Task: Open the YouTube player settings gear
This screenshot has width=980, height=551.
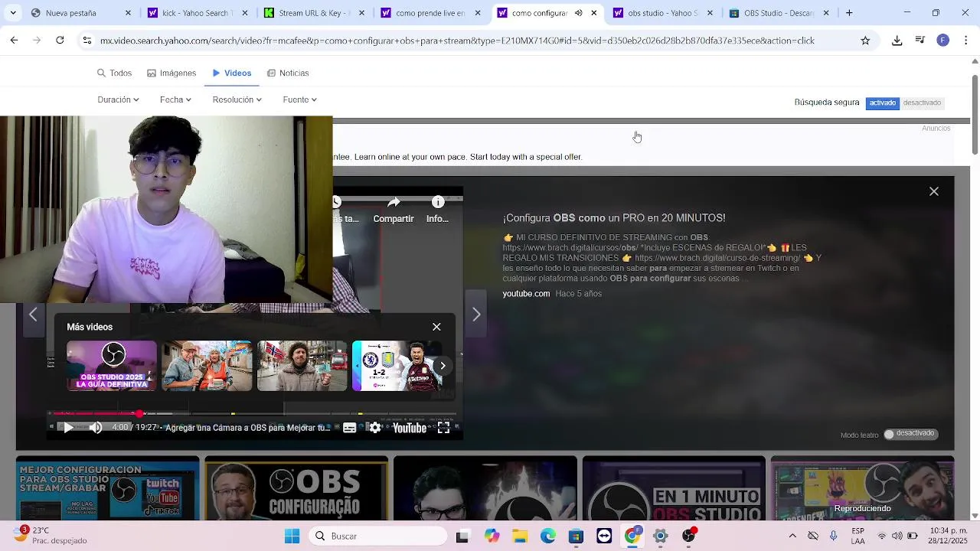Action: tap(375, 428)
